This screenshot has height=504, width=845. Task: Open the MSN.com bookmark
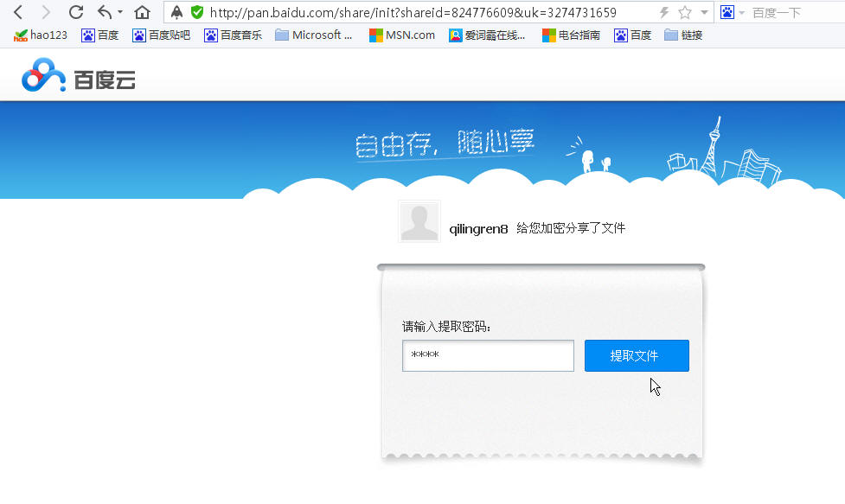pos(402,35)
